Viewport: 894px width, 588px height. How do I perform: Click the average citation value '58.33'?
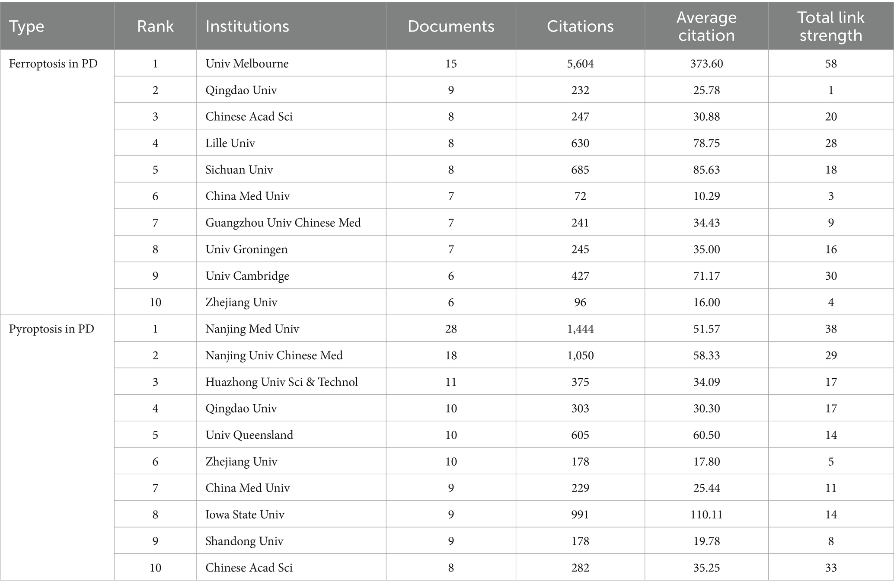tap(706, 356)
